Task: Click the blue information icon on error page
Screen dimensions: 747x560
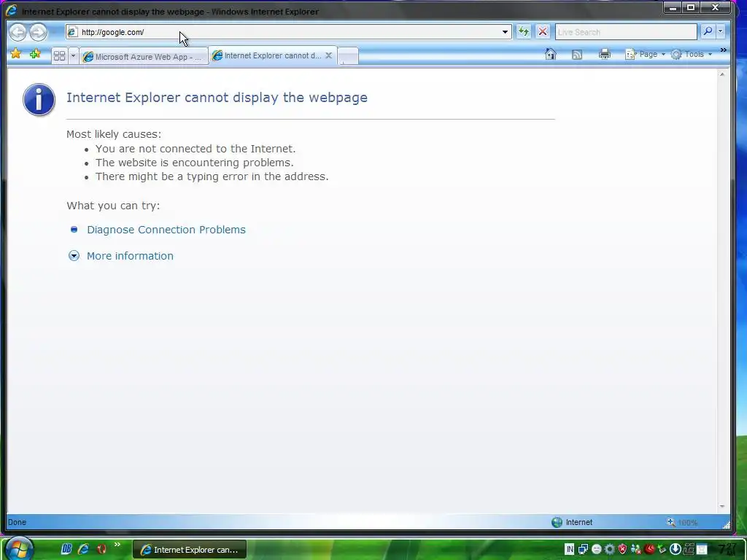Action: click(39, 99)
